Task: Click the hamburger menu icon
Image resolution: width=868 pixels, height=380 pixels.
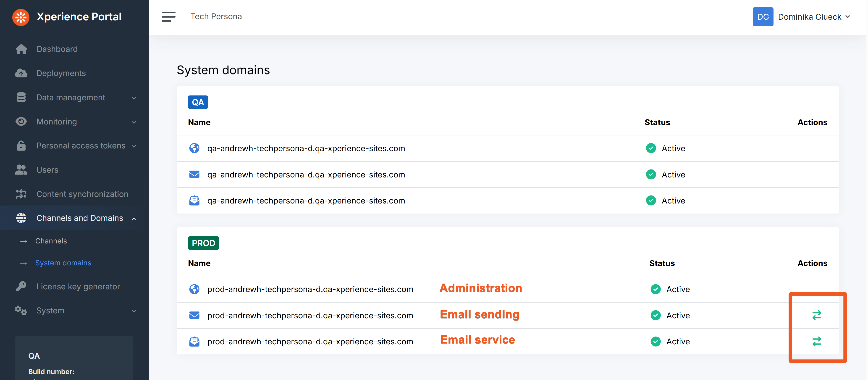Action: pyautogui.click(x=168, y=16)
